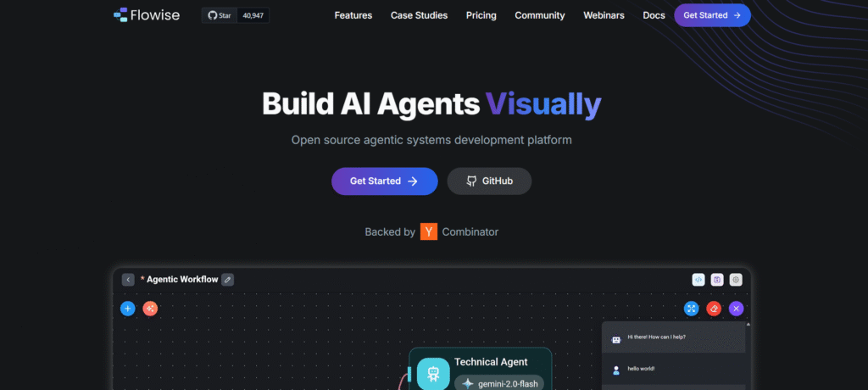The image size is (868, 390).
Task: Click the blue expand chat icon
Action: point(692,309)
